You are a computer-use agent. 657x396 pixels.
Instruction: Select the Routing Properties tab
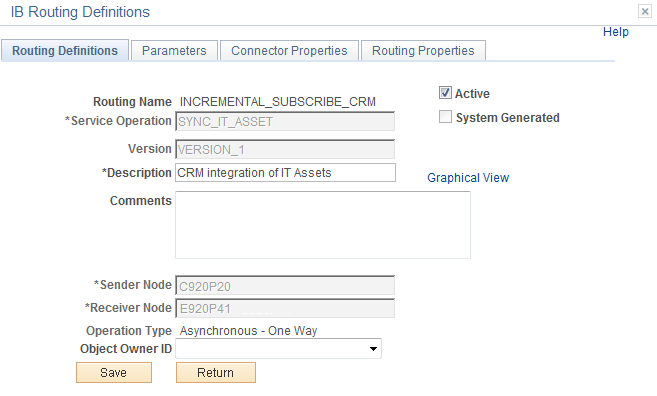click(423, 51)
